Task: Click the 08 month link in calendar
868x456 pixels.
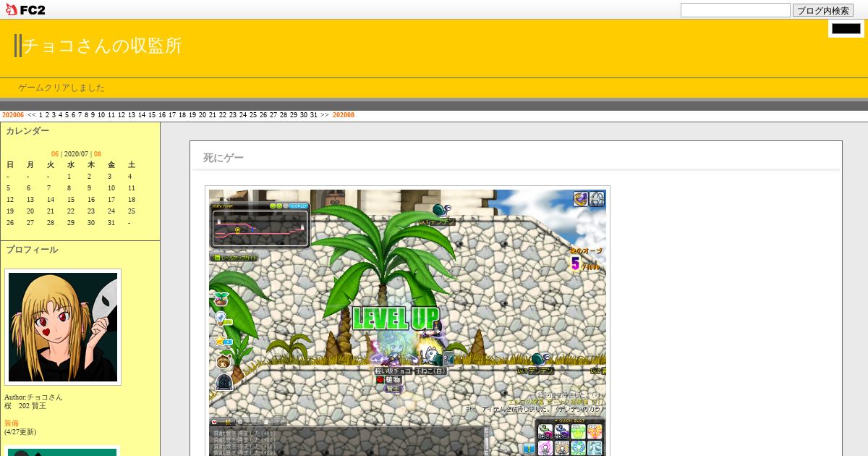Action: (98, 154)
